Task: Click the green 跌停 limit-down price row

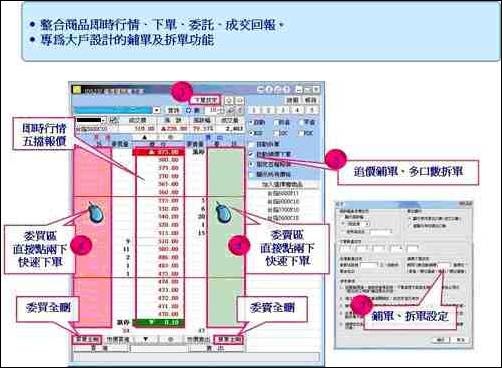Action: click(x=159, y=322)
